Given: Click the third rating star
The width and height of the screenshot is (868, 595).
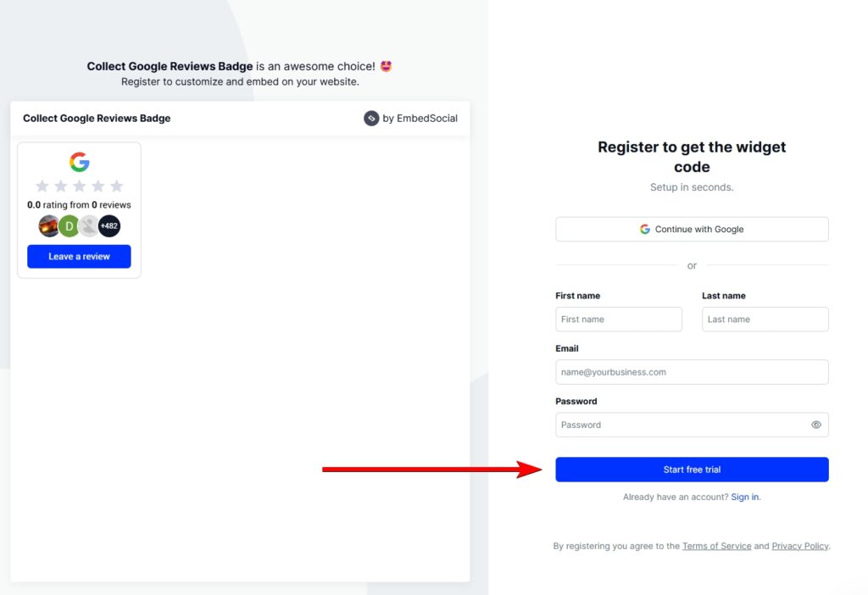Looking at the screenshot, I should [80, 186].
